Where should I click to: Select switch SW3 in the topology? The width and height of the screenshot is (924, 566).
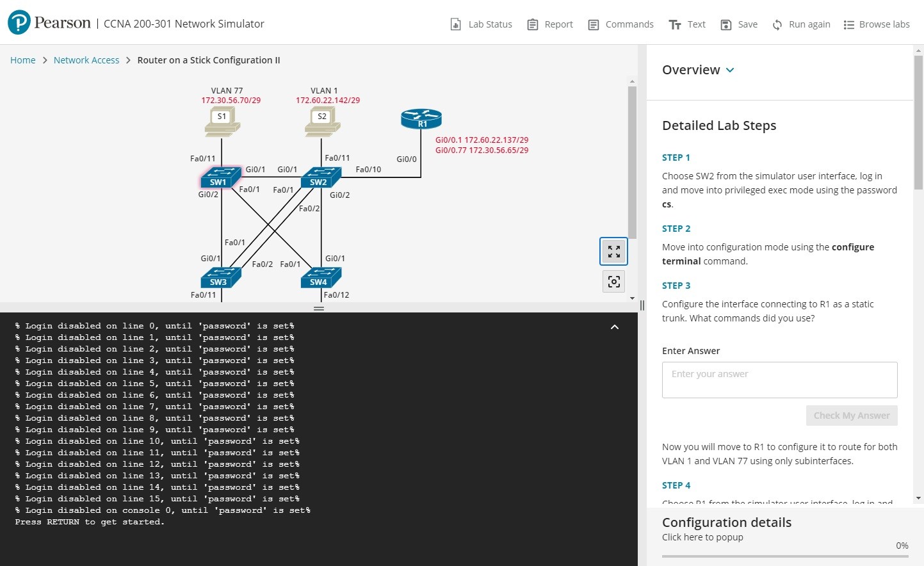[x=221, y=277]
